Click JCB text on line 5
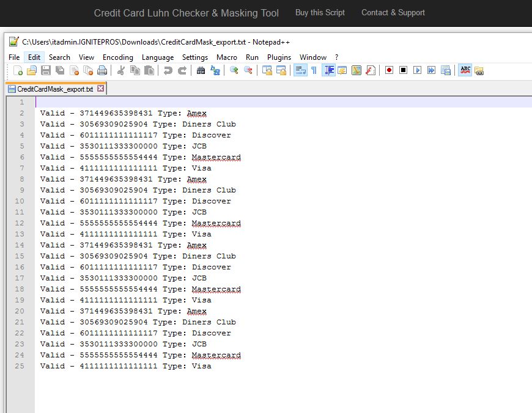The image size is (532, 413). [x=199, y=146]
